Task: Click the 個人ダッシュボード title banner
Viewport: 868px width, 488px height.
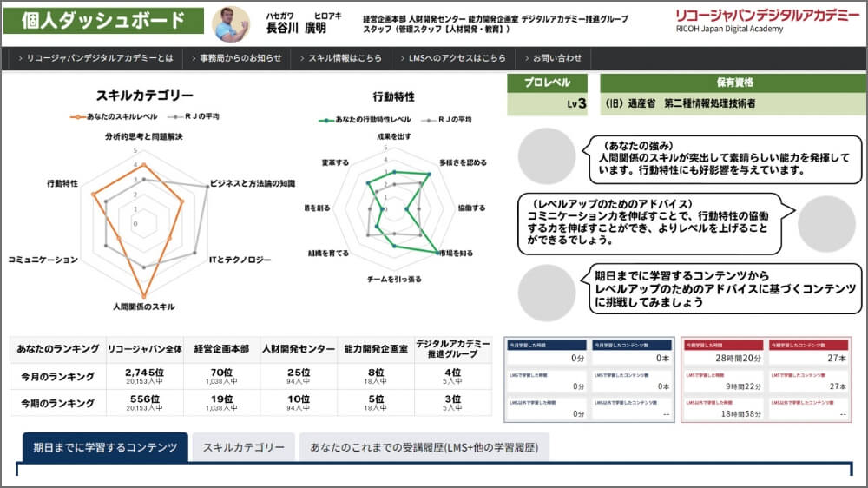Action: pos(103,22)
